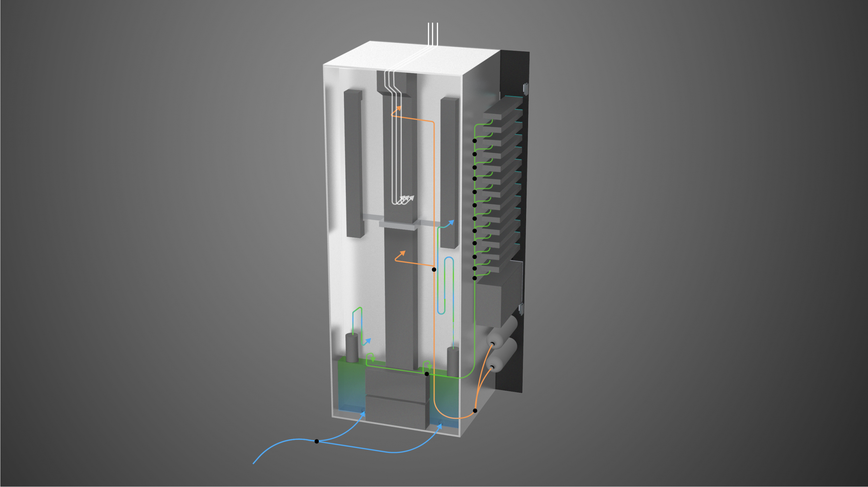Click blue arrowhead pointing at right vertical bar
This screenshot has width=868, height=487.
point(451,222)
